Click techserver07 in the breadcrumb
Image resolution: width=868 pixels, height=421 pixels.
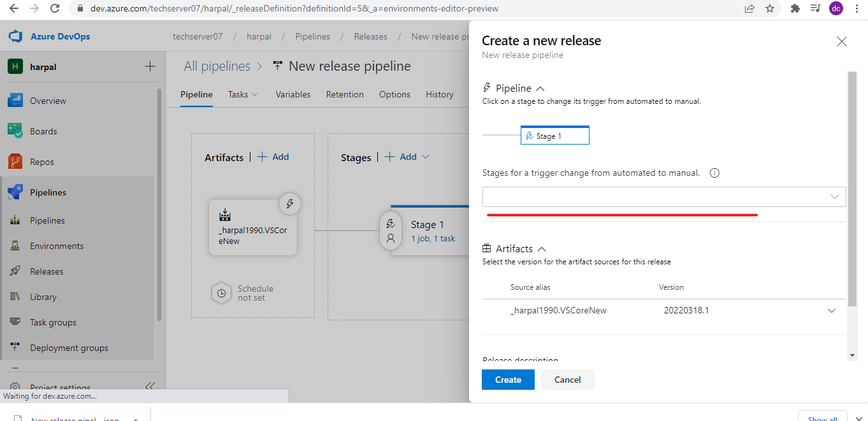(198, 36)
